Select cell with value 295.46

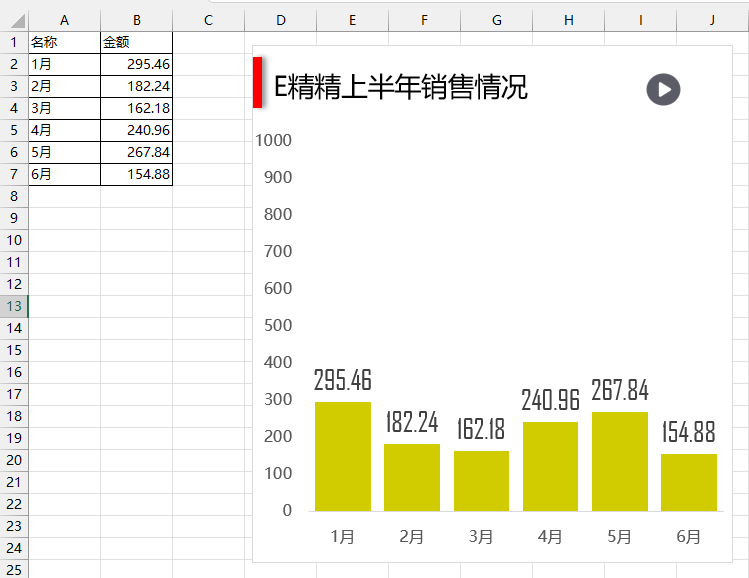136,64
